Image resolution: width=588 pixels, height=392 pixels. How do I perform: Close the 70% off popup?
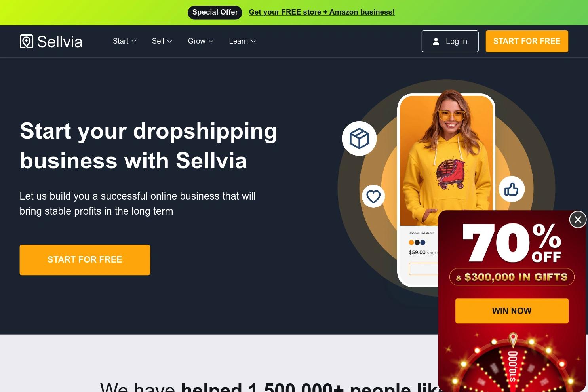point(578,219)
